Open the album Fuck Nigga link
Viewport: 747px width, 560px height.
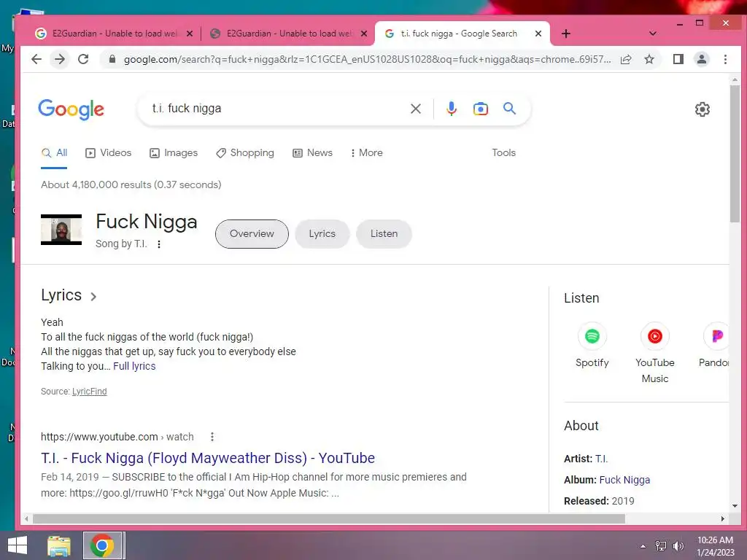click(624, 480)
